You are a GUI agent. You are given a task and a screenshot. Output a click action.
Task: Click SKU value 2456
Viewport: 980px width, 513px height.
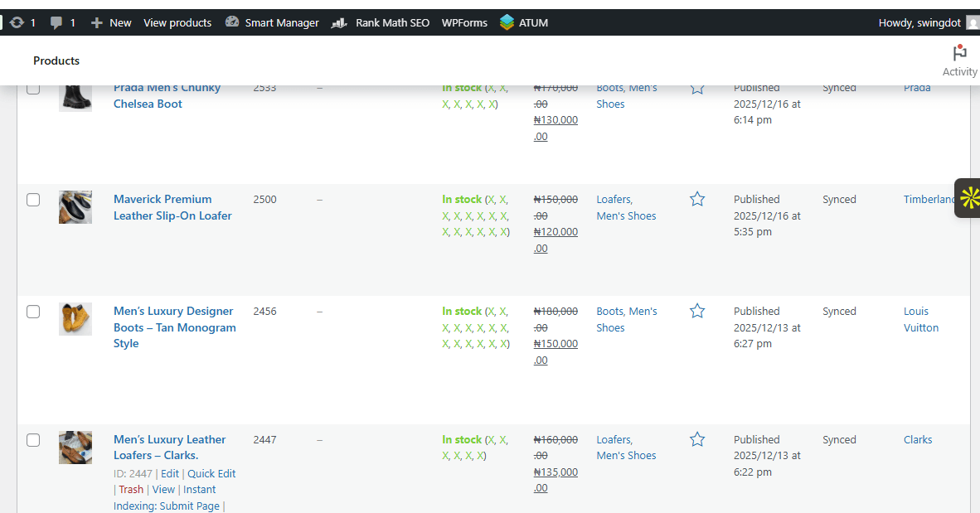pos(265,311)
